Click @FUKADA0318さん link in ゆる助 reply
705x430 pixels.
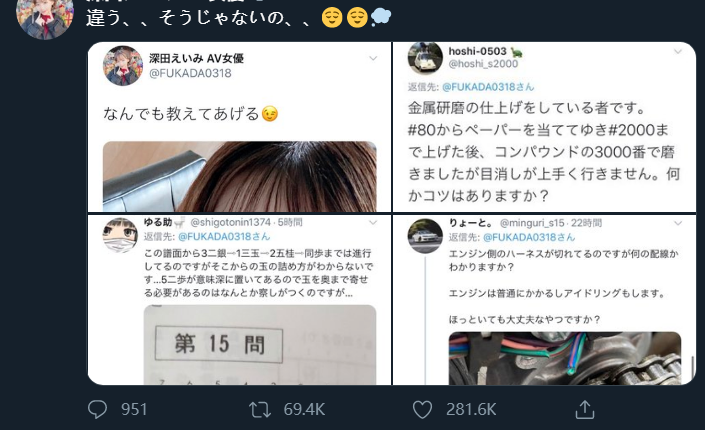224,237
